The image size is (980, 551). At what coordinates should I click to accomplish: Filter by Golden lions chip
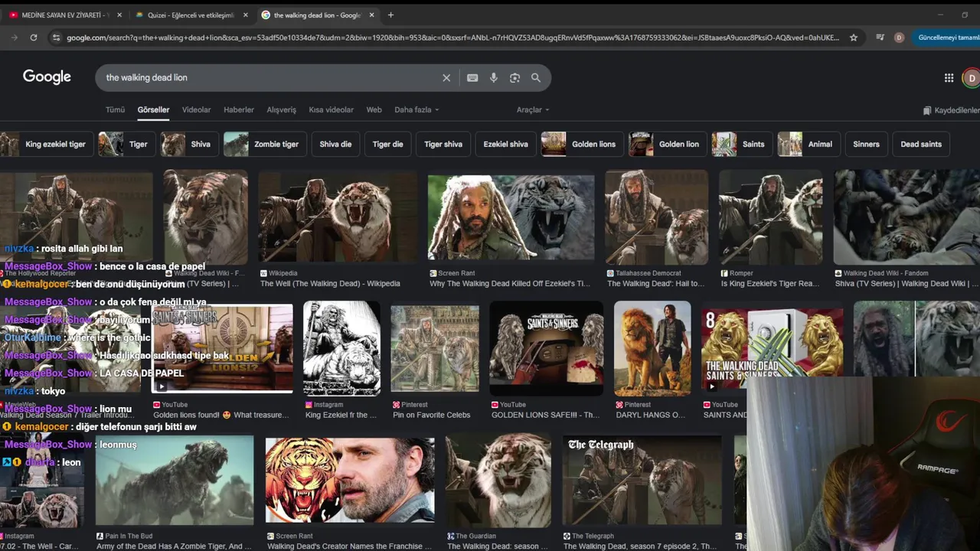tap(582, 144)
